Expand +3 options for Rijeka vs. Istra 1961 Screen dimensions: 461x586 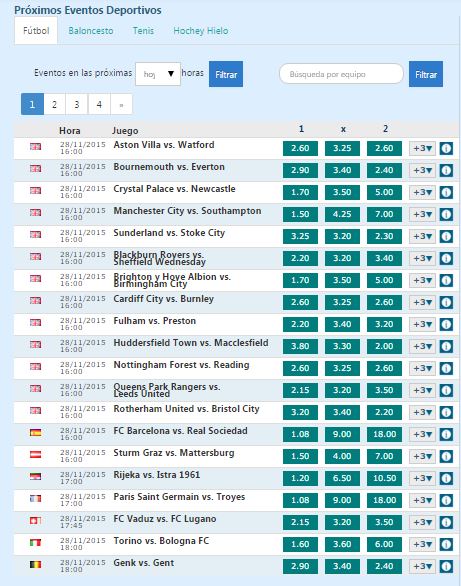[422, 478]
